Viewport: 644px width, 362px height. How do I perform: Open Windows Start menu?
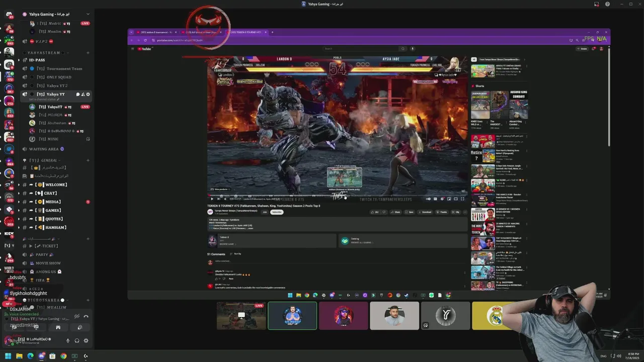point(8,356)
